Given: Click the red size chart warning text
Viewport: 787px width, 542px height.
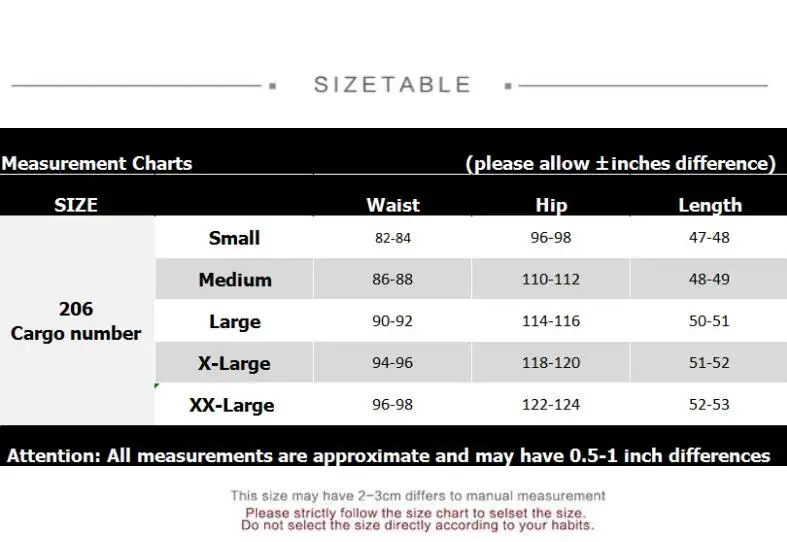Looking at the screenshot, I should coord(417,519).
